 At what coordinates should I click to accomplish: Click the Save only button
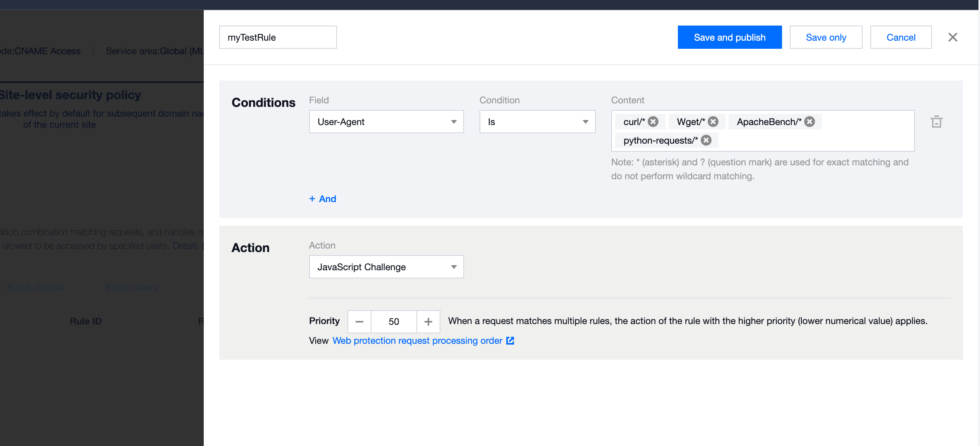point(826,37)
